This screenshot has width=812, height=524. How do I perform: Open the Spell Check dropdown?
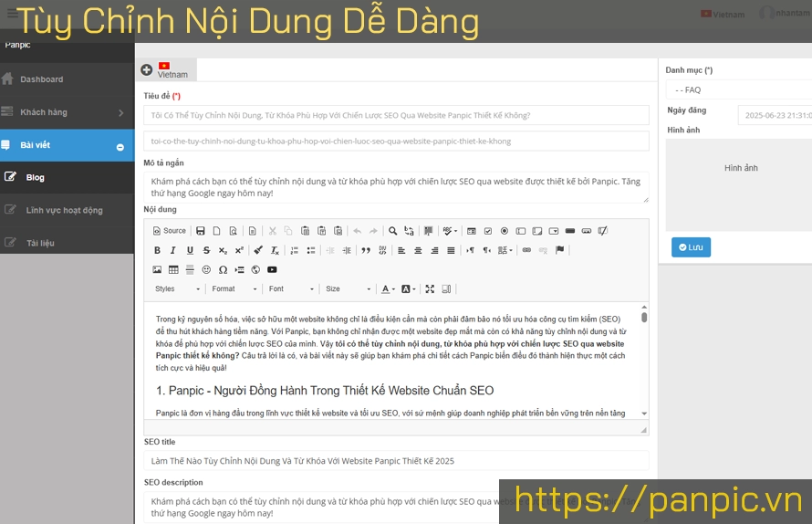(x=450, y=231)
